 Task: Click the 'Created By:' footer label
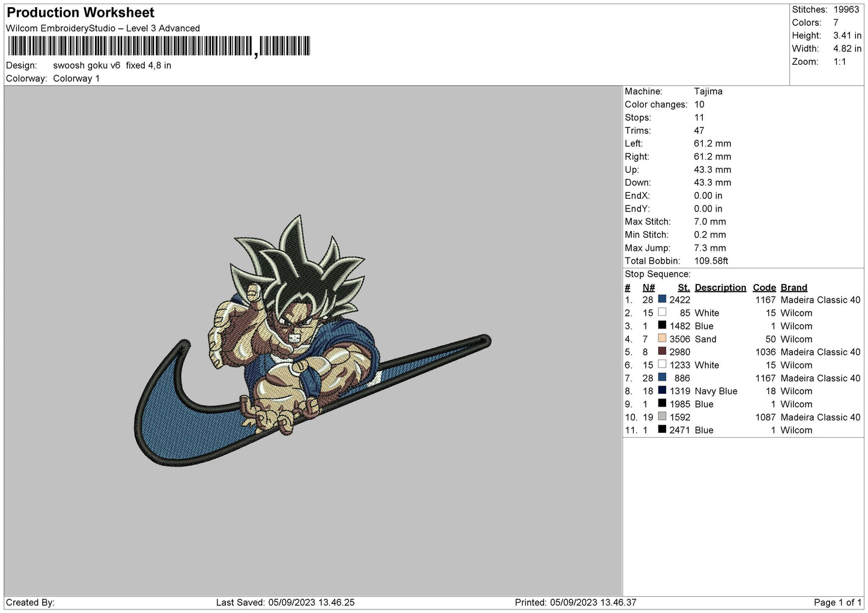(x=31, y=602)
